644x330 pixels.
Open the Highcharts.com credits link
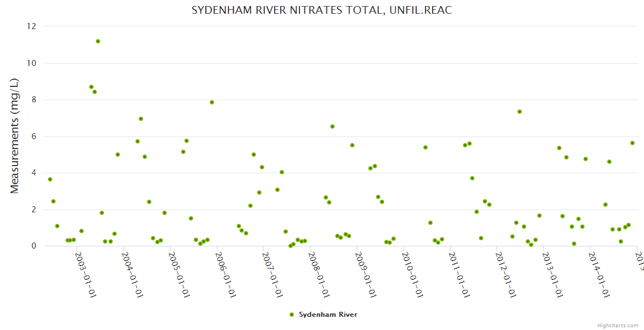[618, 325]
